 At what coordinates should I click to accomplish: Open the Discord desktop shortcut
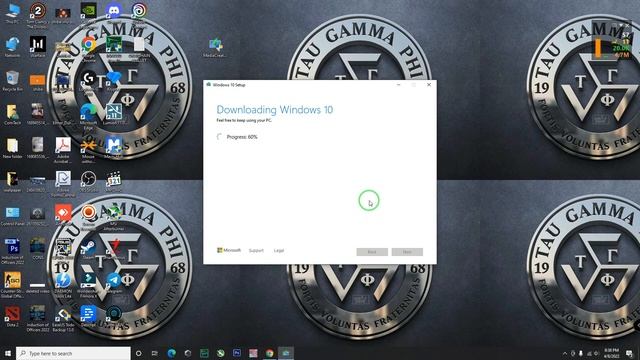114,12
